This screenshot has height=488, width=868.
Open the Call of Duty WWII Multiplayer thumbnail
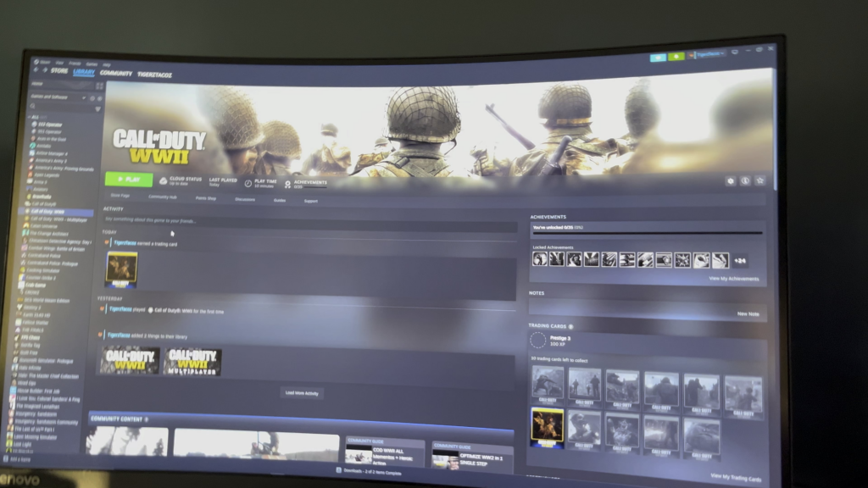pyautogui.click(x=192, y=362)
